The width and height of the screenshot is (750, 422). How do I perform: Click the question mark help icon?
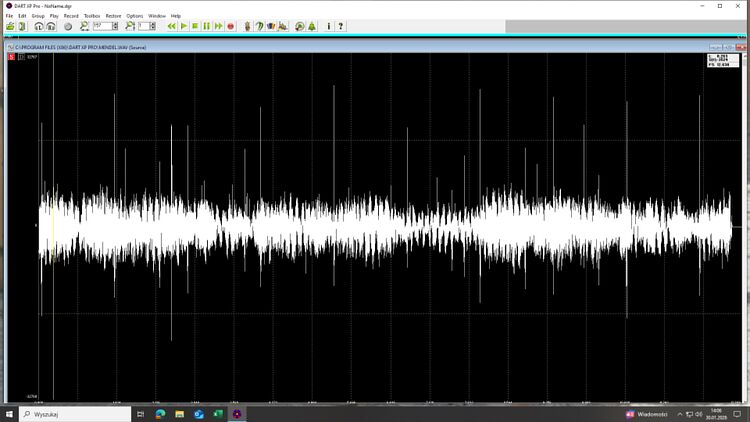tap(341, 26)
